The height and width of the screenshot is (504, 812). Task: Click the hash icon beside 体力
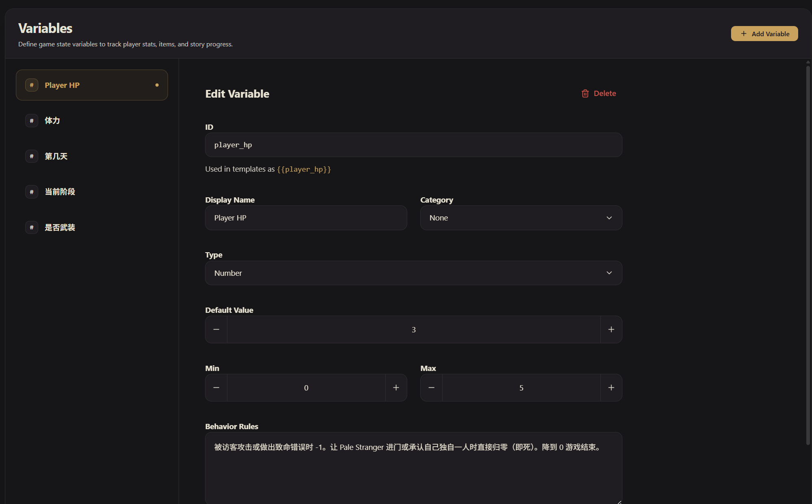[32, 121]
